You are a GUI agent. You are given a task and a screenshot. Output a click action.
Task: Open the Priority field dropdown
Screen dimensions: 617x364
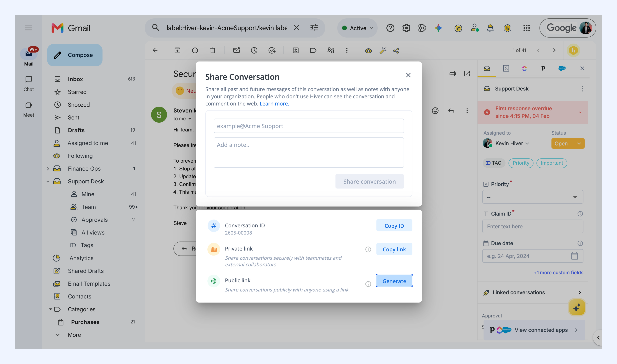(x=533, y=197)
